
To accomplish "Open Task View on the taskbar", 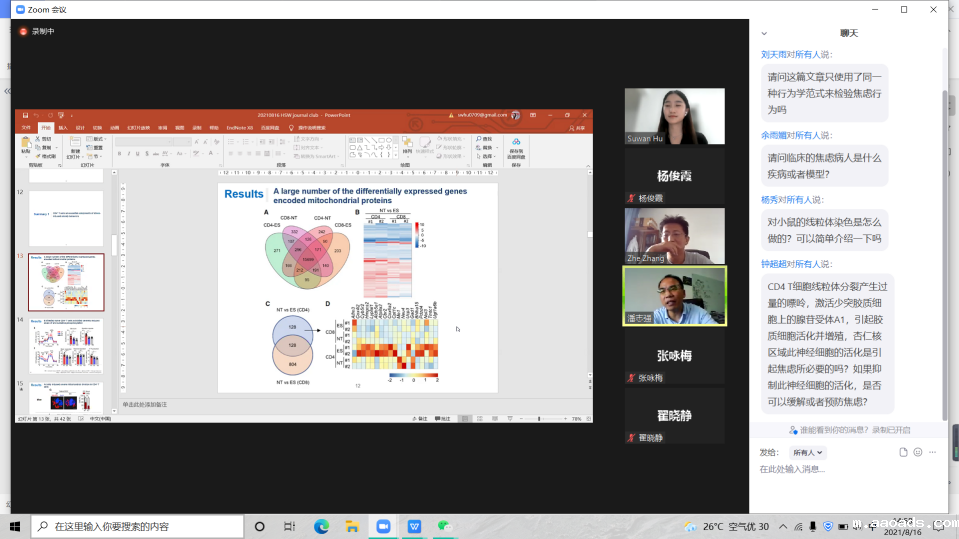I will [x=289, y=526].
